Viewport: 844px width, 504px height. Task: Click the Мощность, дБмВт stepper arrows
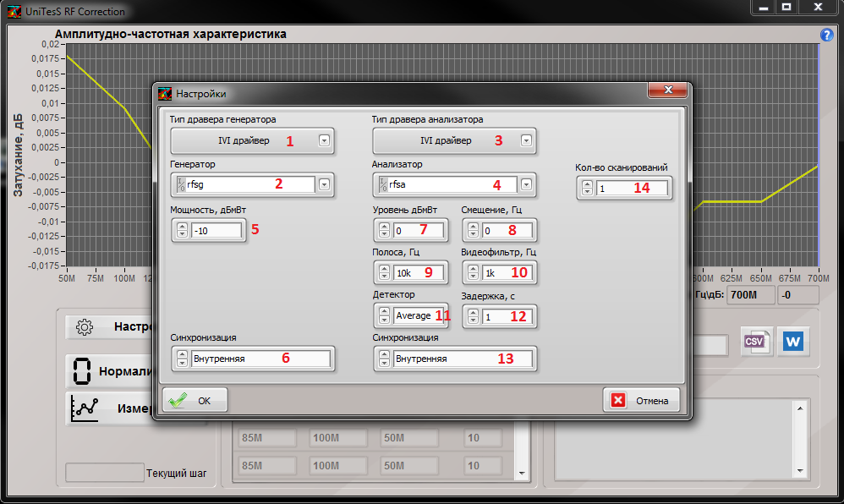coord(182,231)
